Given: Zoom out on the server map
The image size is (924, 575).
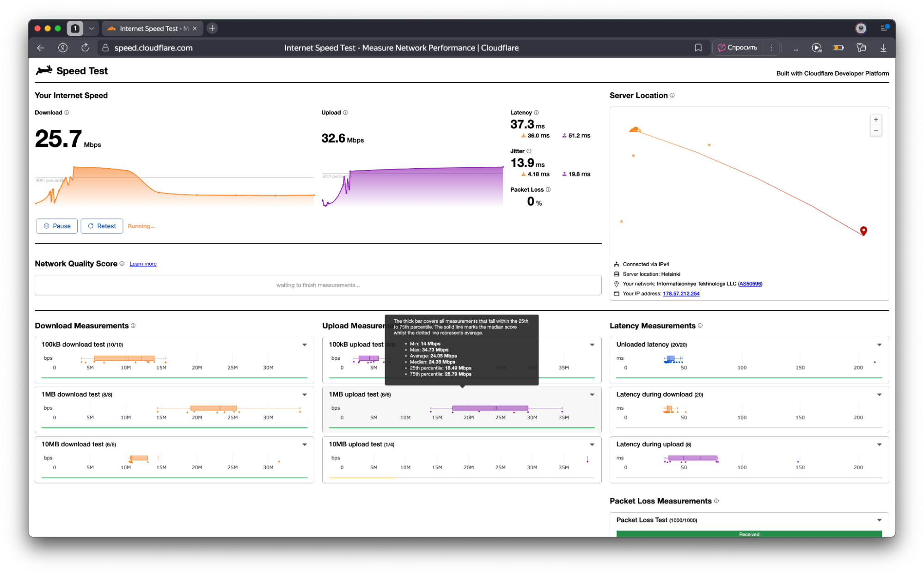Looking at the screenshot, I should pos(875,130).
